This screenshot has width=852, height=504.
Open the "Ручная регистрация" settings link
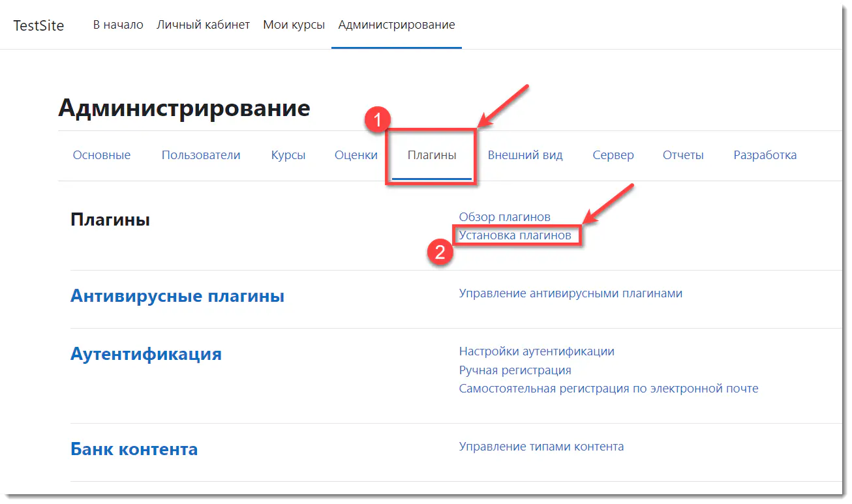coord(514,370)
